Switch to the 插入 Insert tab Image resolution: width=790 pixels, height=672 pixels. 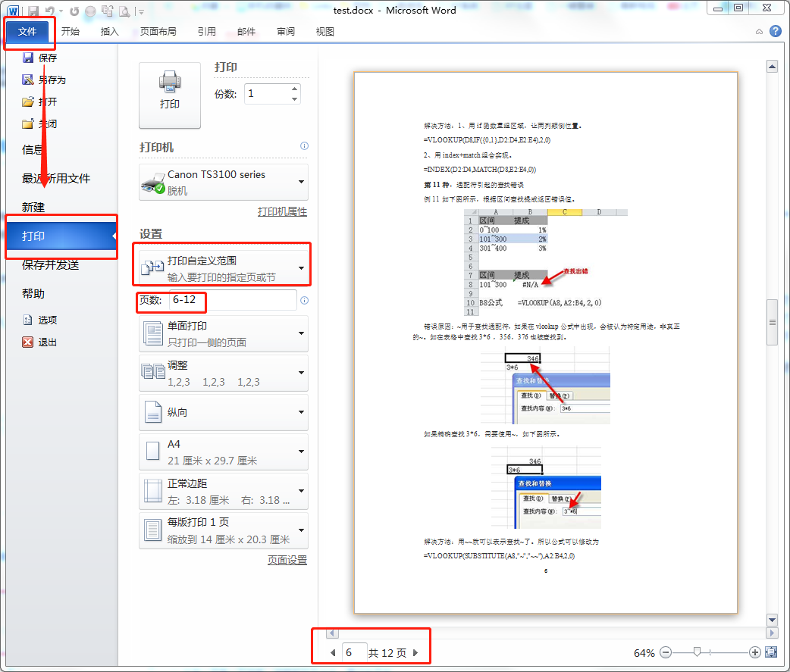(109, 32)
